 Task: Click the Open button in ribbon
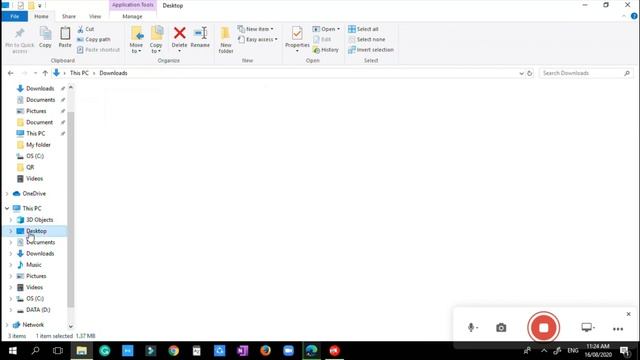pos(326,29)
